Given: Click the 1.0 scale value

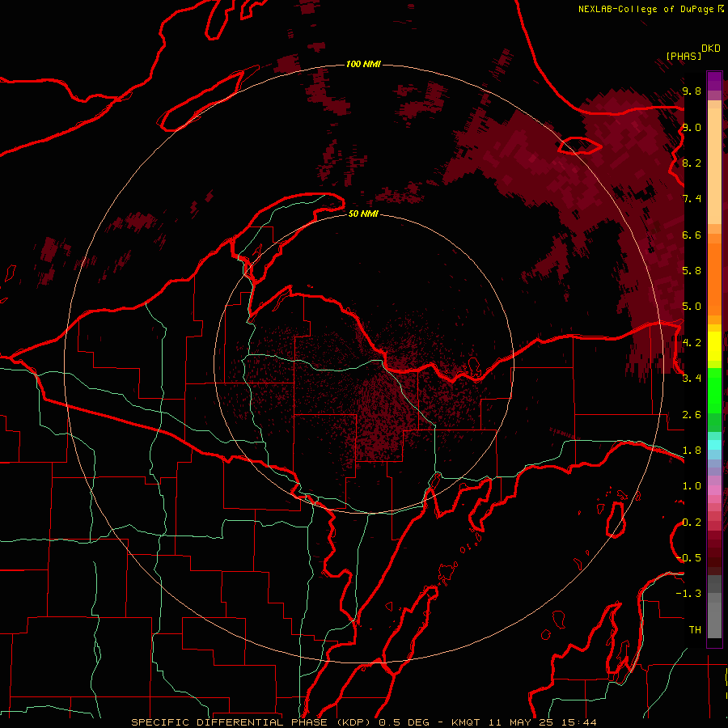Looking at the screenshot, I should tap(692, 486).
